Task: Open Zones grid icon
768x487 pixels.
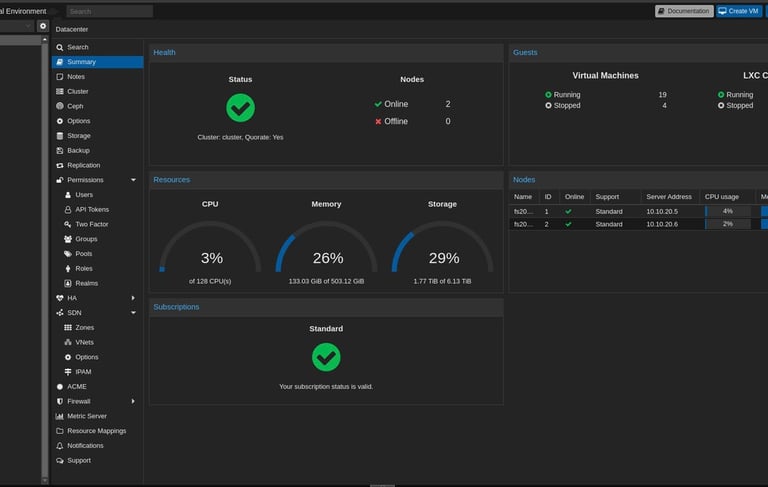Action: [68, 327]
